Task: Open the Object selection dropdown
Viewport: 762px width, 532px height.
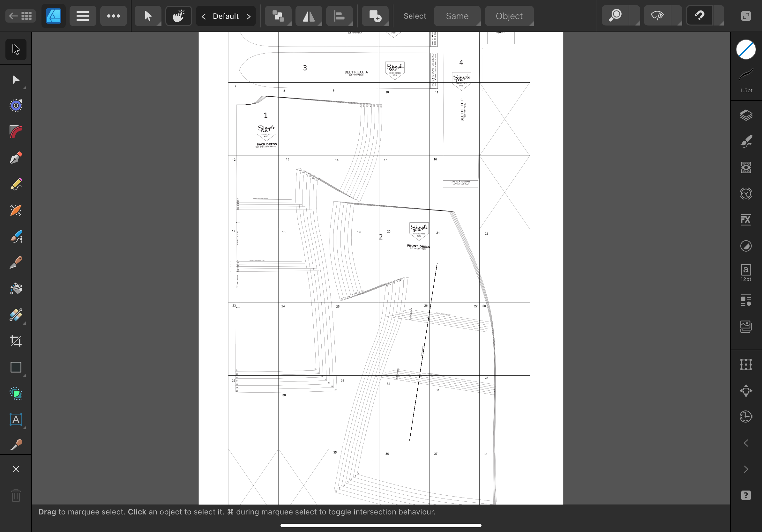Action: pos(509,16)
